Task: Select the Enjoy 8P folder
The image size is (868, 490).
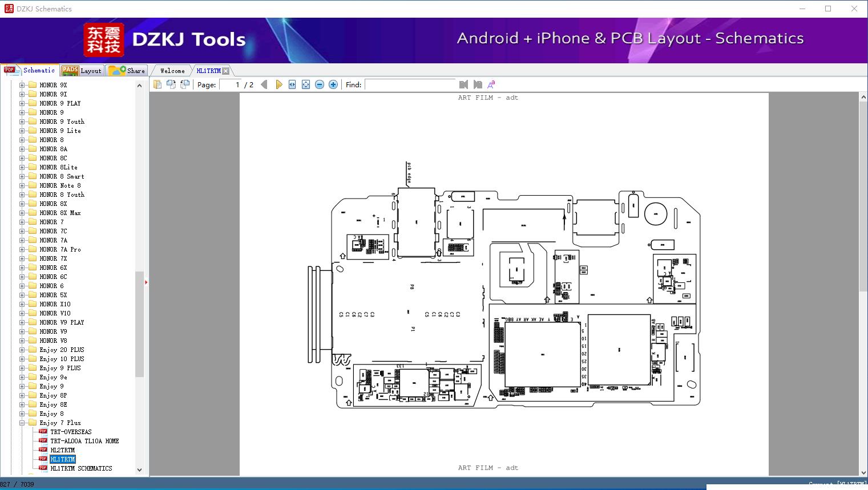Action: click(53, 395)
